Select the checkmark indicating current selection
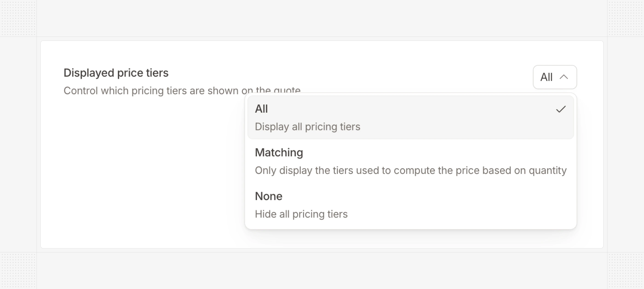 pyautogui.click(x=561, y=109)
